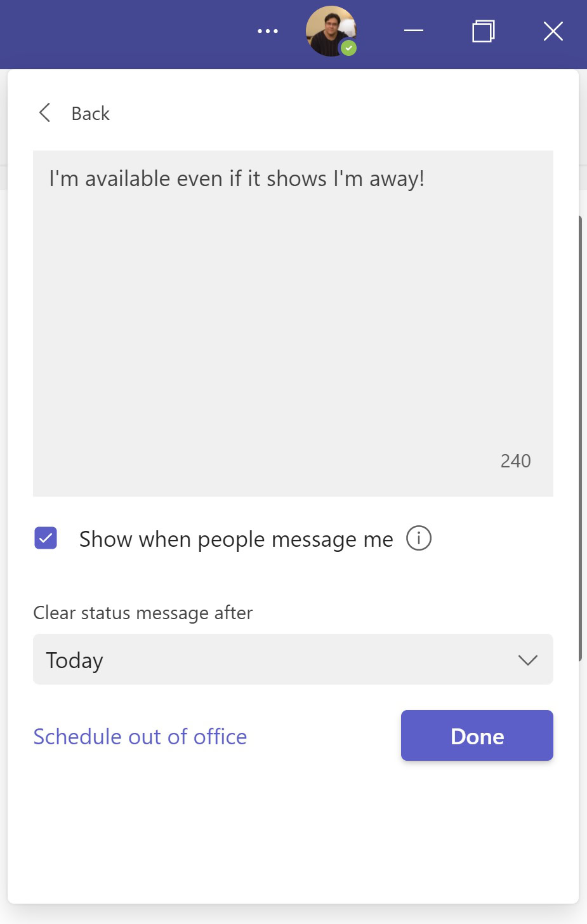
Task: Restore down the Teams window
Action: pos(483,30)
